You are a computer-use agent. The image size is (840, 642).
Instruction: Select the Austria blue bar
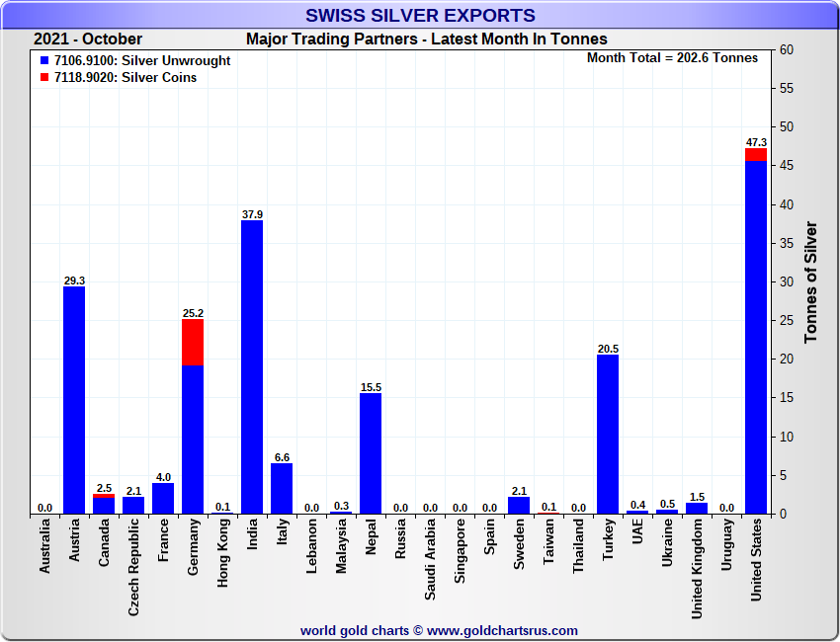tap(74, 400)
